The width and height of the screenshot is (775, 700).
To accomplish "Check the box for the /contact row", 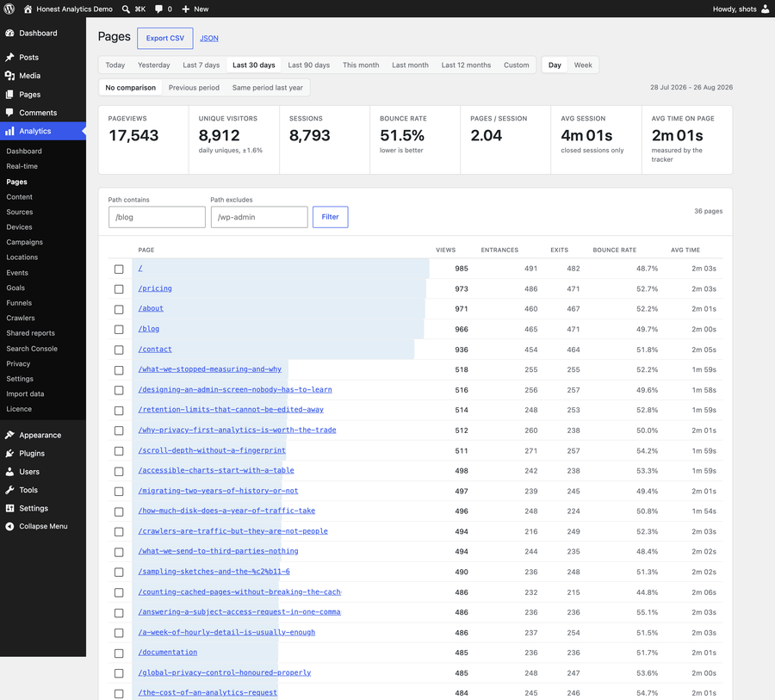I will pos(119,350).
